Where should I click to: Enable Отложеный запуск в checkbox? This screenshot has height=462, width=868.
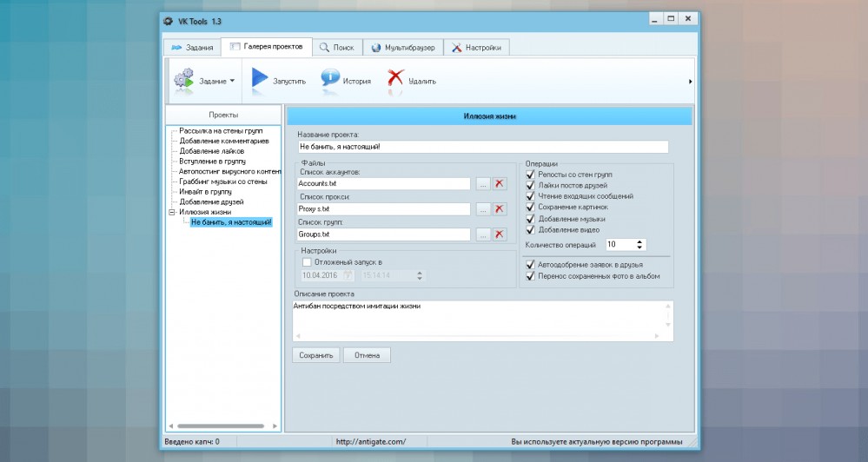307,262
